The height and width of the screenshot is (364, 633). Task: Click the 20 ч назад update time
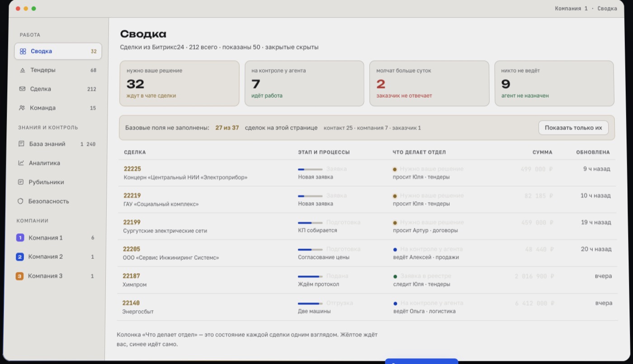(x=596, y=249)
